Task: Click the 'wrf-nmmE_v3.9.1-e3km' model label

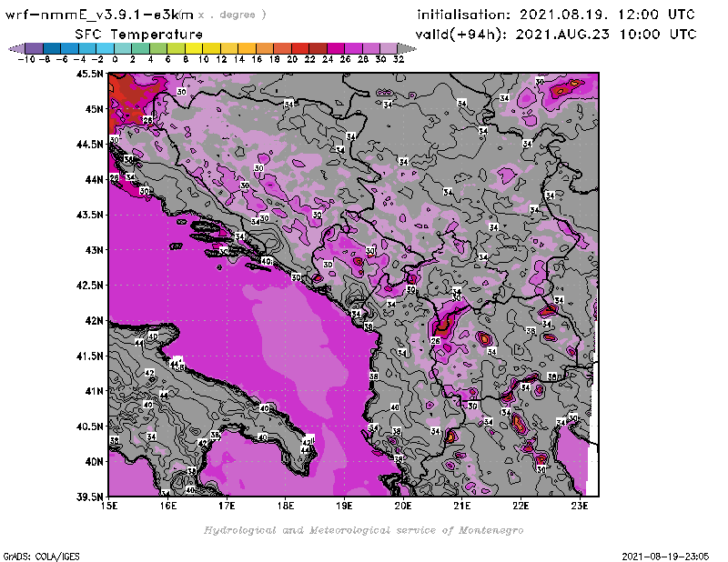Action: click(x=99, y=15)
